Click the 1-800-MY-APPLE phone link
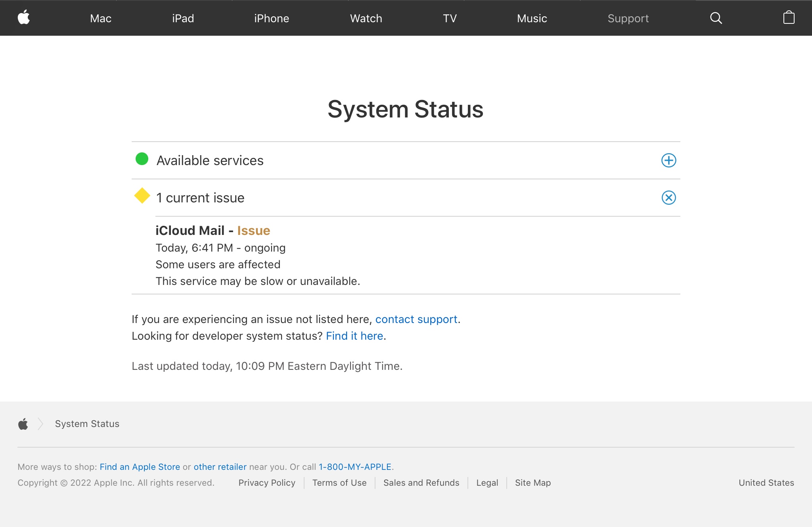 [355, 467]
